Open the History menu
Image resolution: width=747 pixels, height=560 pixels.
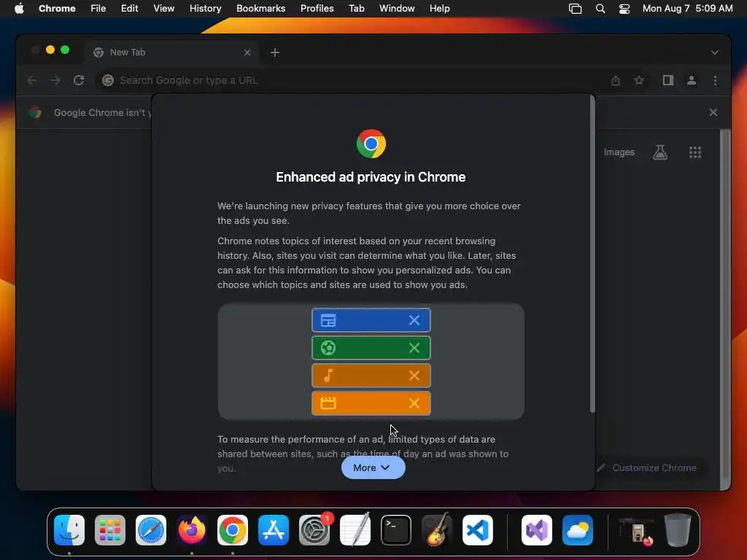[205, 9]
